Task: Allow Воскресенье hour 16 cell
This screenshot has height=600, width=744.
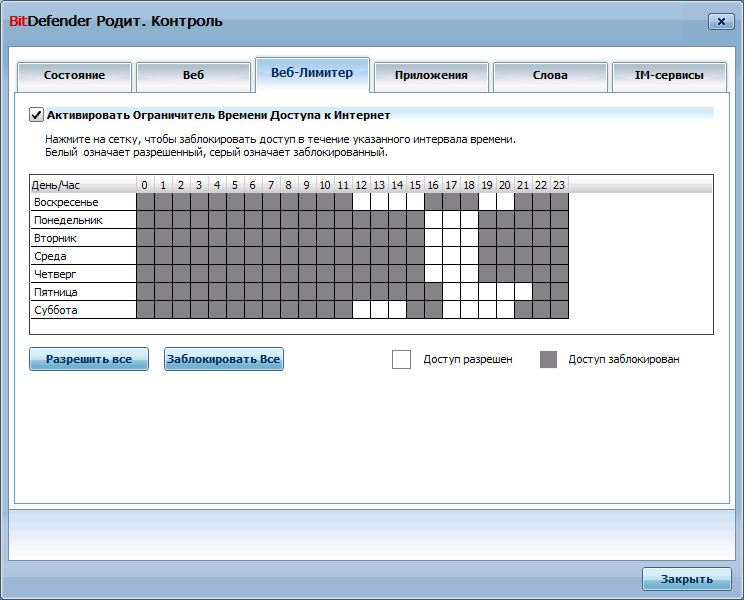Action: tap(434, 202)
